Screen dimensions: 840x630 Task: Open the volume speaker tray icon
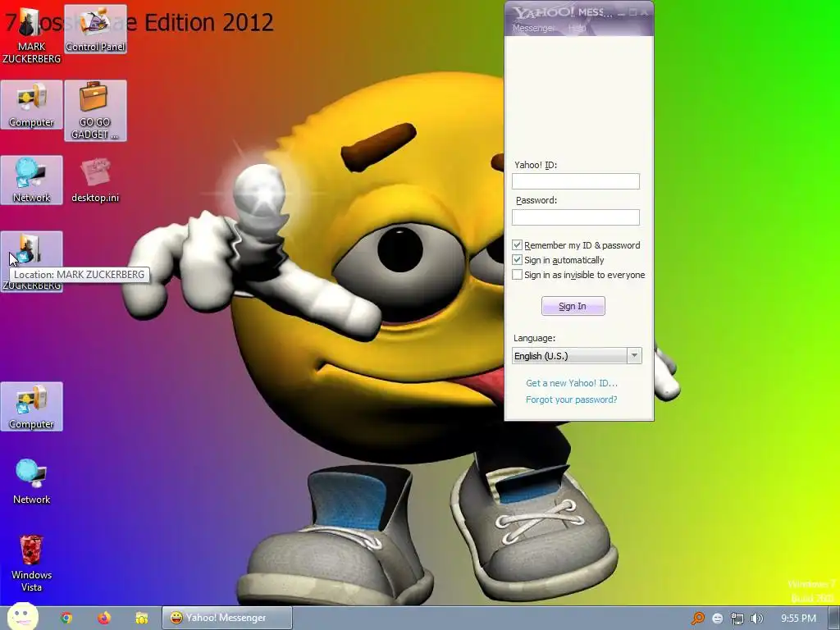[x=756, y=619]
